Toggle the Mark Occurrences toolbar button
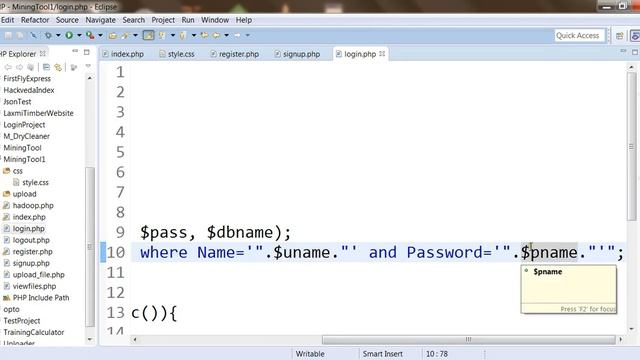The image size is (640, 360). click(x=149, y=36)
